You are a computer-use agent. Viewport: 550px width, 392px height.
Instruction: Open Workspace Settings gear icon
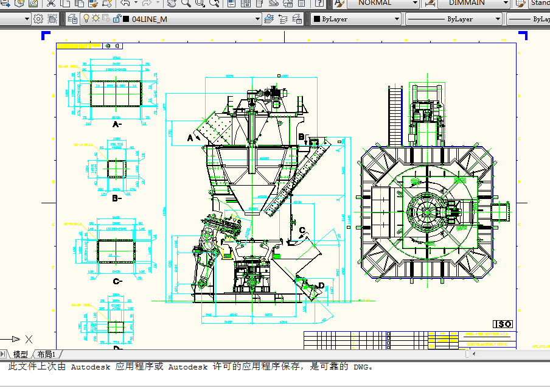(x=38, y=19)
